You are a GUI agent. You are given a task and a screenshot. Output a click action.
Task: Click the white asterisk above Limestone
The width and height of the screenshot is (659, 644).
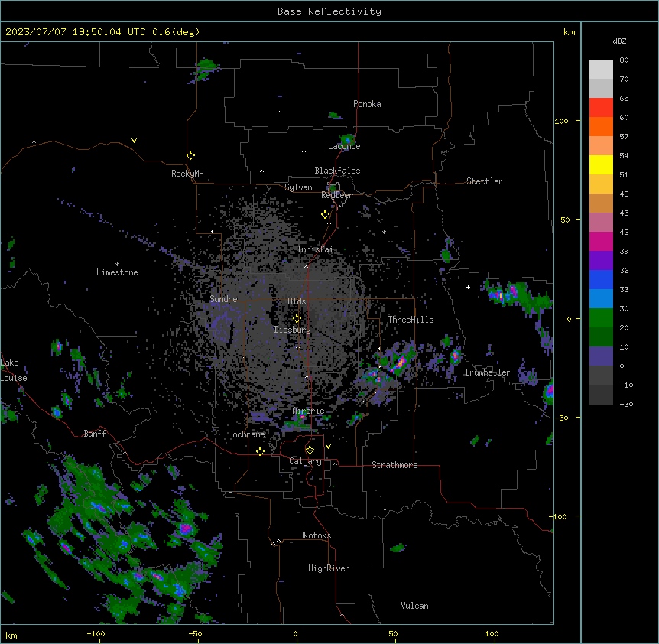[x=117, y=265]
